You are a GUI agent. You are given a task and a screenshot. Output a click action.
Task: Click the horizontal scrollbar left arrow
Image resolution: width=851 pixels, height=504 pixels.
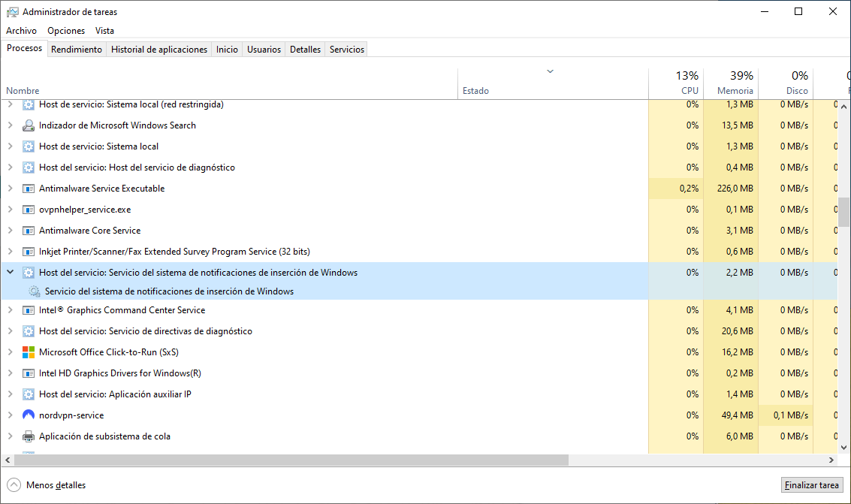8,460
